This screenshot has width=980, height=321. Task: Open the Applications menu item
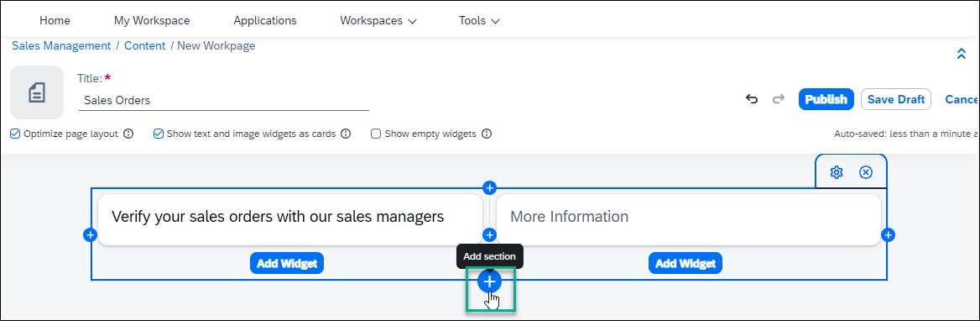coord(265,21)
